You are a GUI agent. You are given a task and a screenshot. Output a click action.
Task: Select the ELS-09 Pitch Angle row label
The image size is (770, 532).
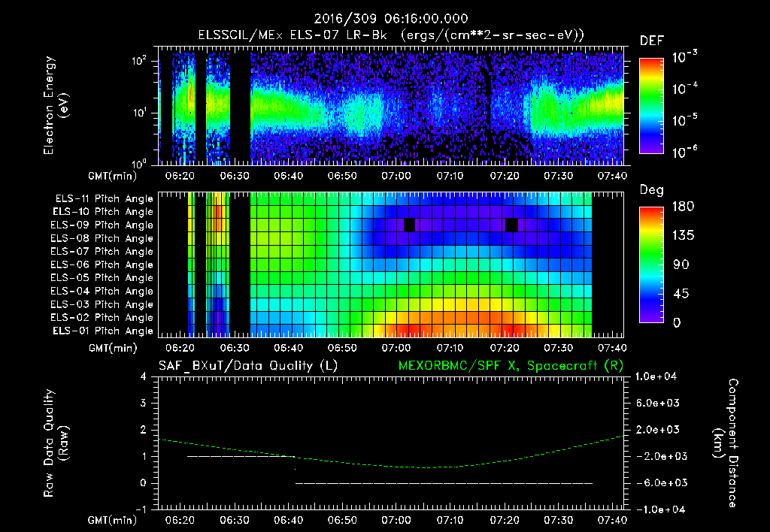click(x=102, y=225)
